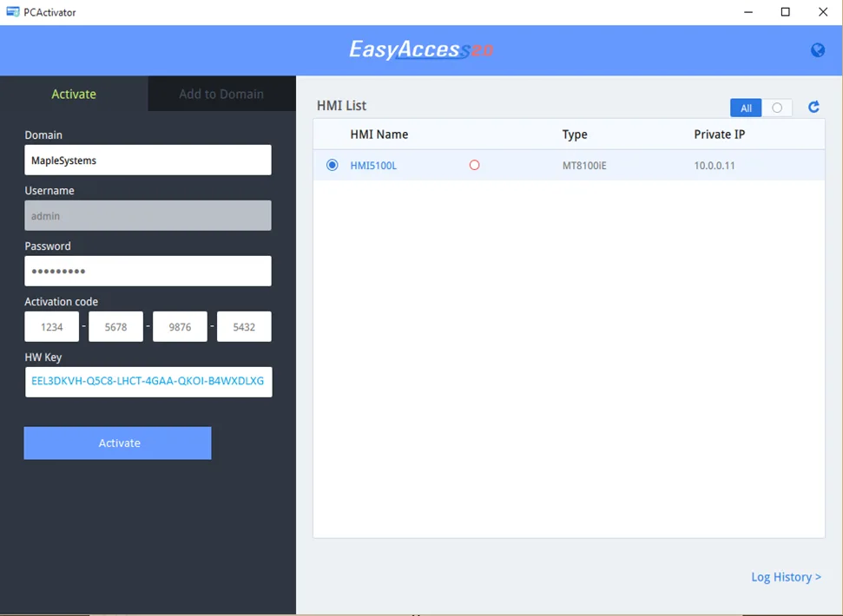Click activation code box 9876
The width and height of the screenshot is (843, 616).
tap(180, 326)
